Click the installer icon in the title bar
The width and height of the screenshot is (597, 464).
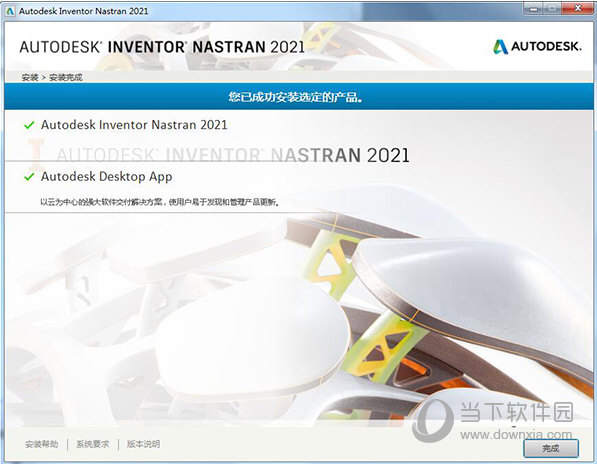coord(10,11)
